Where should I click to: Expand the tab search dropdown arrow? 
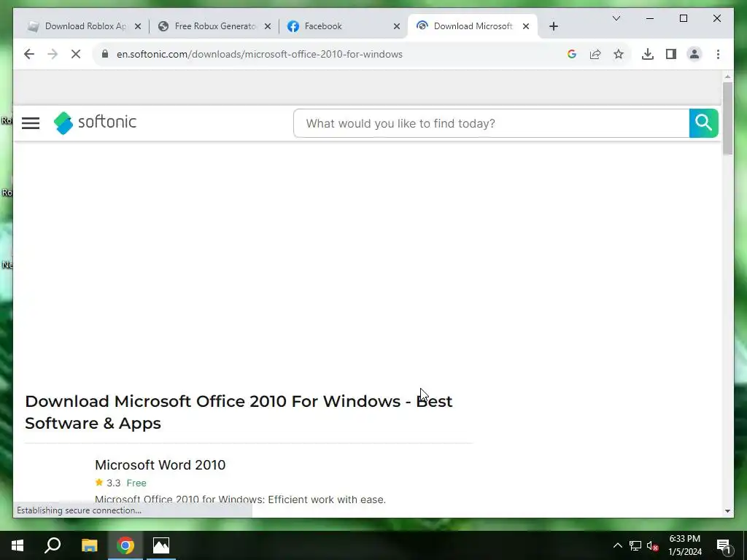(616, 18)
